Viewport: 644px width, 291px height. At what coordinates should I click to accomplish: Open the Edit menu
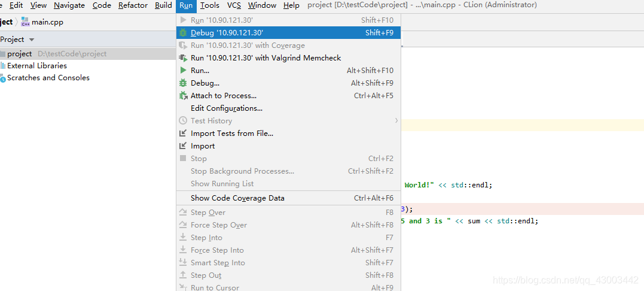pos(16,5)
